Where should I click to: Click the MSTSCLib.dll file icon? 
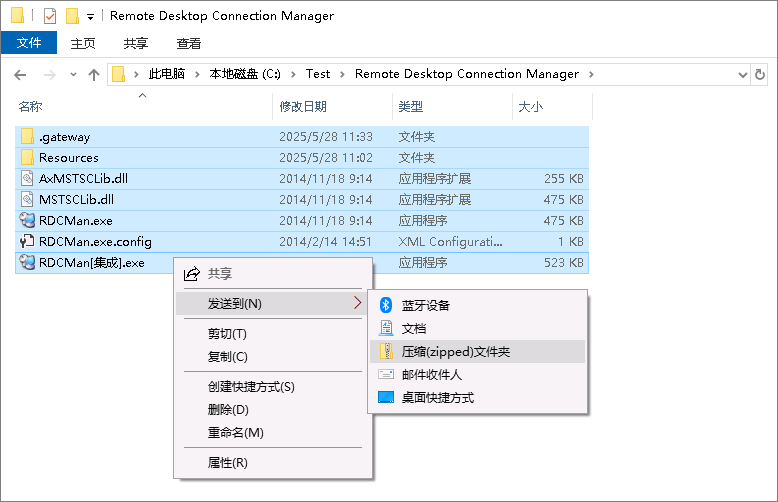pyautogui.click(x=27, y=199)
